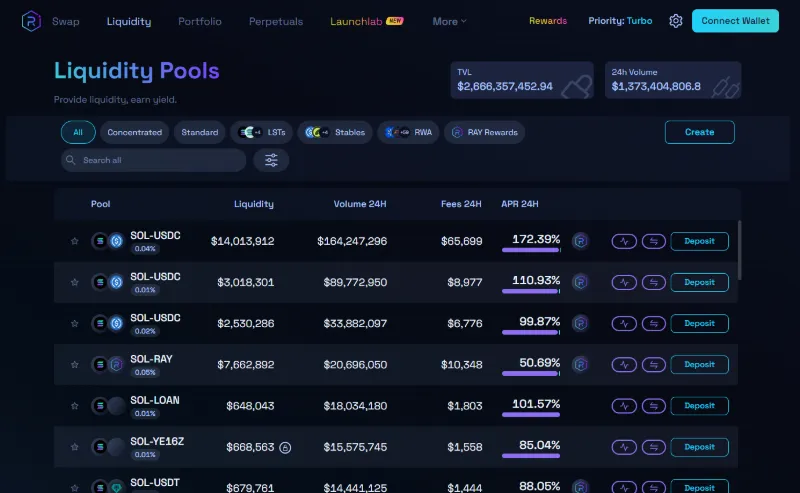
Task: Open APR 24H column header selector
Action: click(x=519, y=204)
